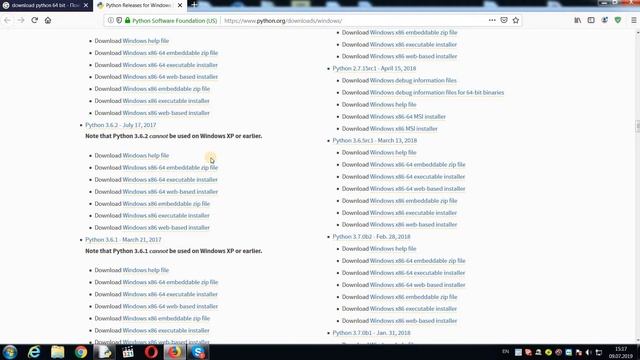Download debug information files for 64-bit binaries

tap(437, 93)
